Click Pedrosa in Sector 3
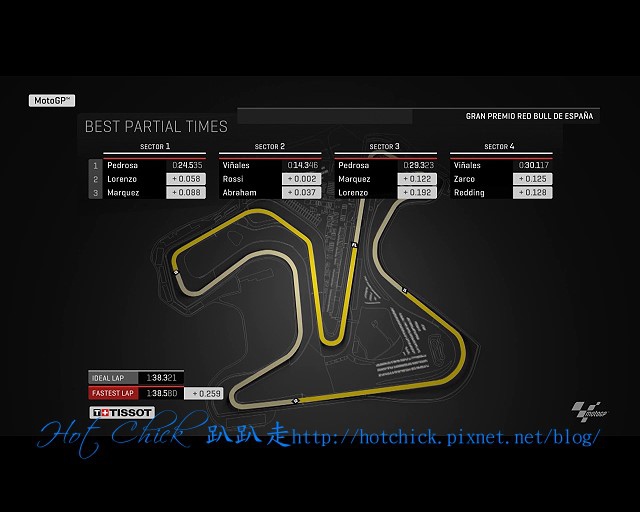Screen dimensions: 640x512 [x=353, y=165]
